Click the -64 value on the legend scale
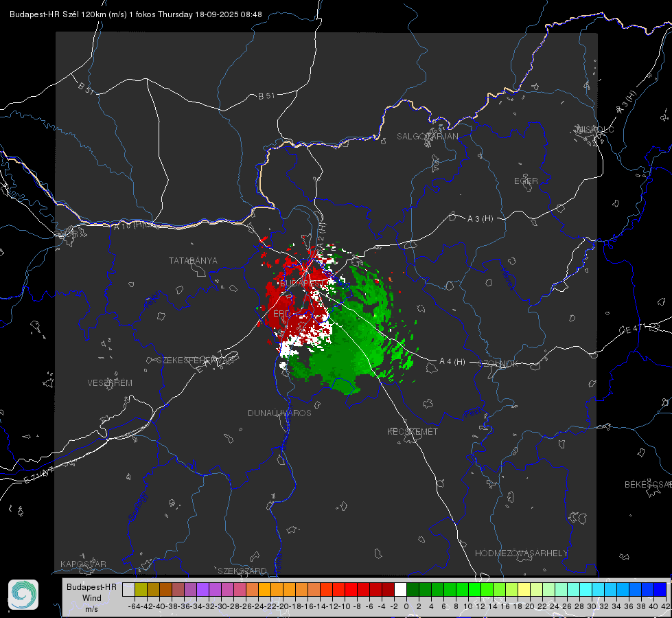This screenshot has height=618, width=672. pyautogui.click(x=134, y=606)
